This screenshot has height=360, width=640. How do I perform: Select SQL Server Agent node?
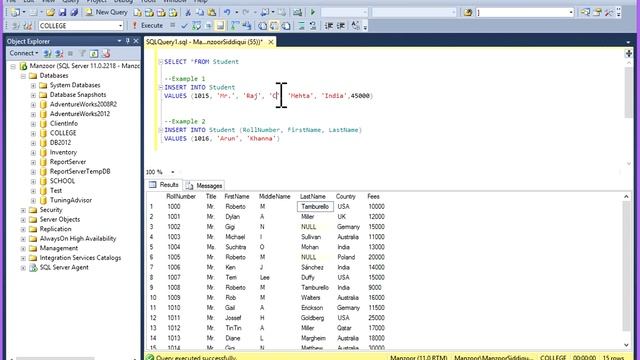[x=64, y=267]
